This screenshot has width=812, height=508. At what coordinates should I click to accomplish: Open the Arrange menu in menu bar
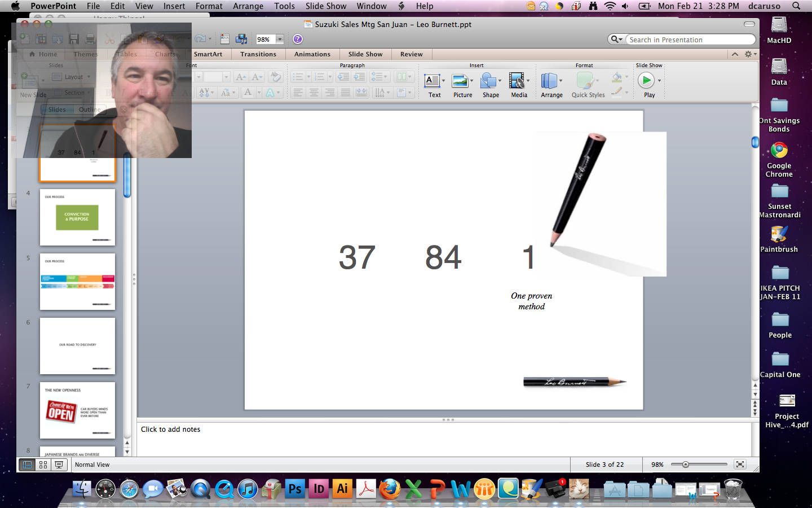[x=248, y=6]
